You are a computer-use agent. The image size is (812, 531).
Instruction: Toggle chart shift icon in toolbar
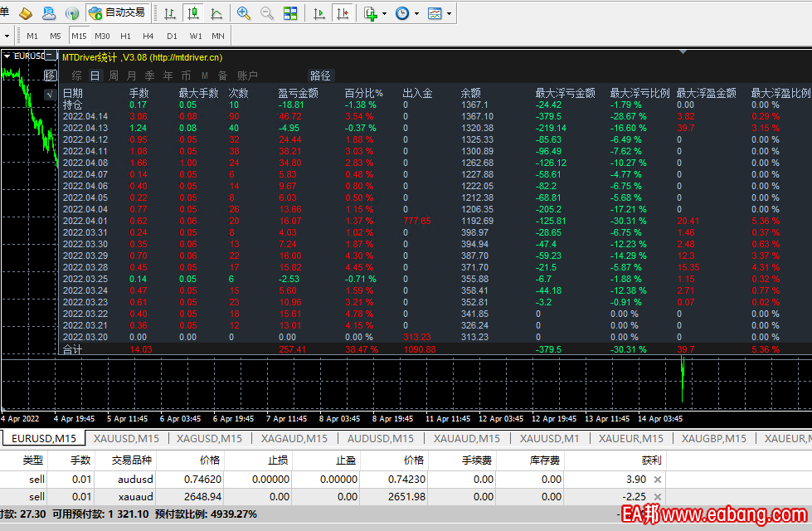tap(342, 13)
